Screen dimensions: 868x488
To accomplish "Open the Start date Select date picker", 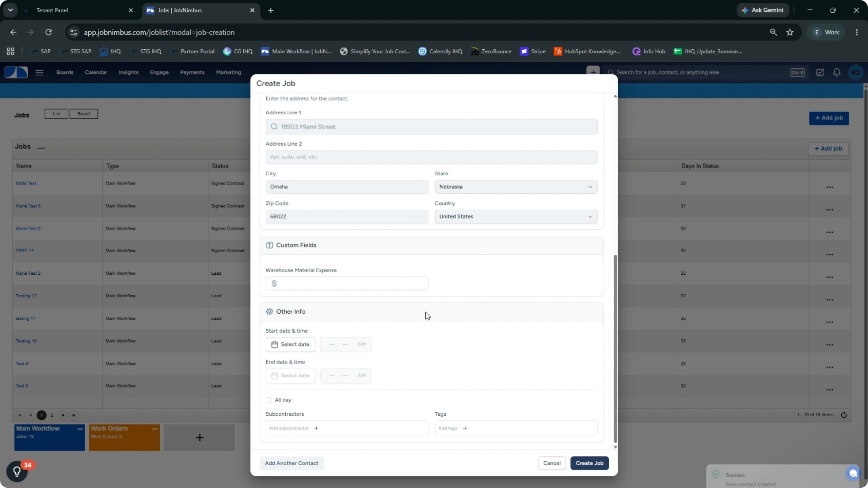I will (x=290, y=344).
